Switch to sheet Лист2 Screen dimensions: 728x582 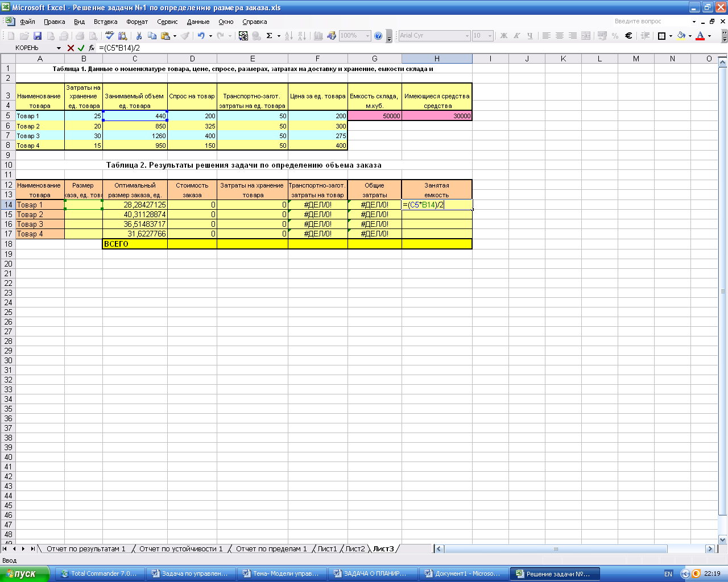point(355,548)
